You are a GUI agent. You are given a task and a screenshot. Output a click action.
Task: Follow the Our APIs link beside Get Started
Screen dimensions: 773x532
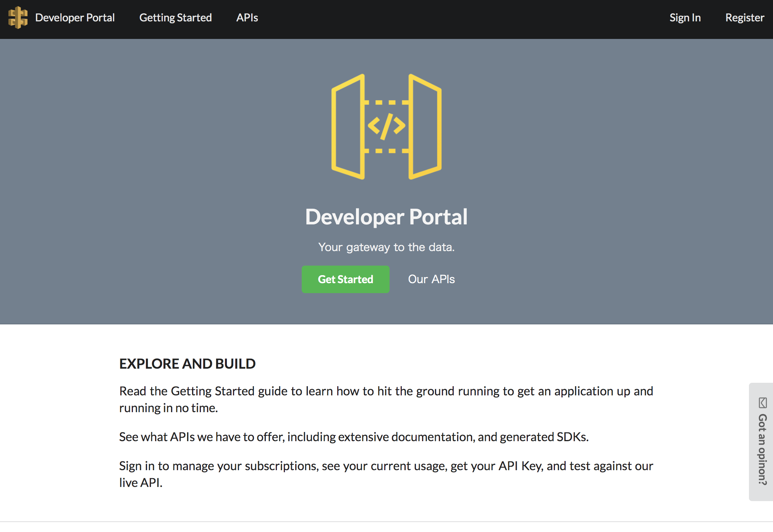coord(431,279)
